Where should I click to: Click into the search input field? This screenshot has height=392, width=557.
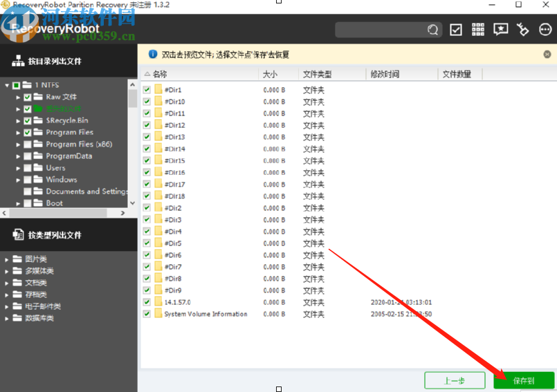click(x=381, y=30)
